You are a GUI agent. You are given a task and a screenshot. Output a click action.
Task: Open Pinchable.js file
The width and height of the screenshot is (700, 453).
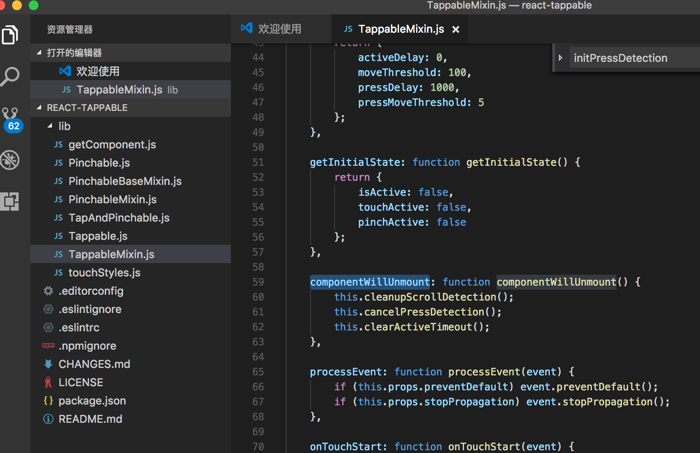pyautogui.click(x=130, y=163)
